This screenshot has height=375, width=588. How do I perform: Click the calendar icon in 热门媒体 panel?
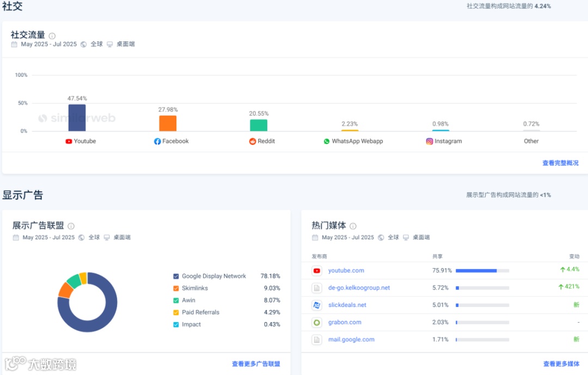[x=315, y=238]
